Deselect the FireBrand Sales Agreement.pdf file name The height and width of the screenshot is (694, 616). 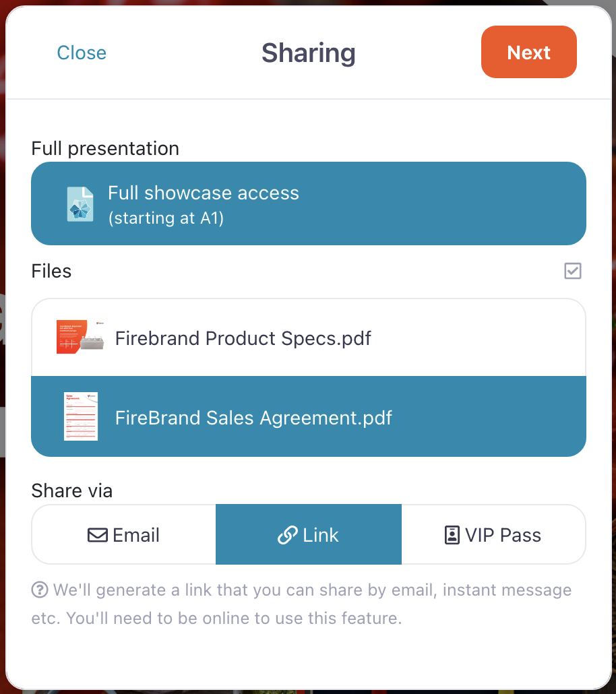[254, 418]
